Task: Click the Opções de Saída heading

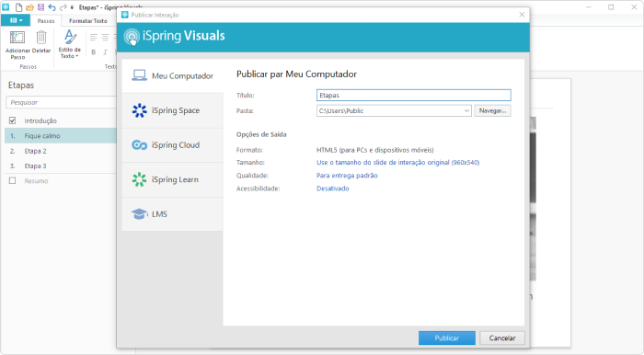Action: pos(261,134)
